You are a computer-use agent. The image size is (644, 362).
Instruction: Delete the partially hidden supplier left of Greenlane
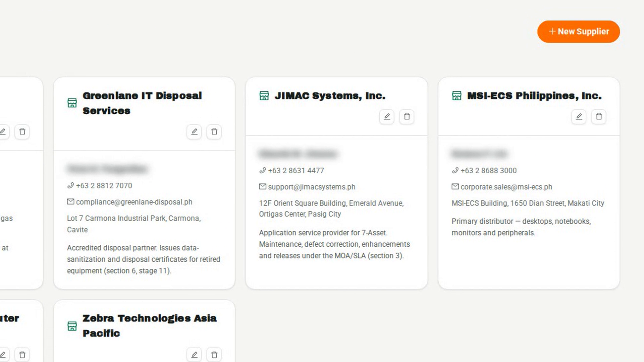[22, 132]
